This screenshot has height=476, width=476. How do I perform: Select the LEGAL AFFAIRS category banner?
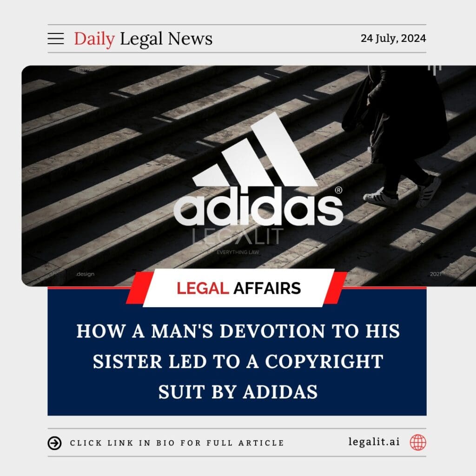click(238, 288)
